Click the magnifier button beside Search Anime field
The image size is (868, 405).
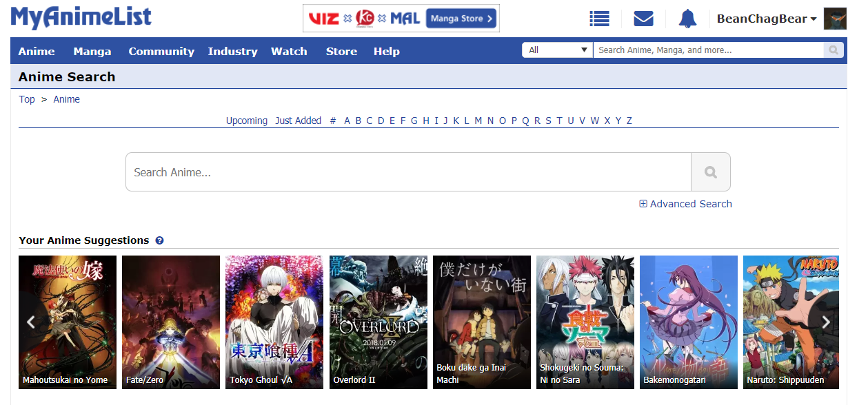pyautogui.click(x=710, y=172)
